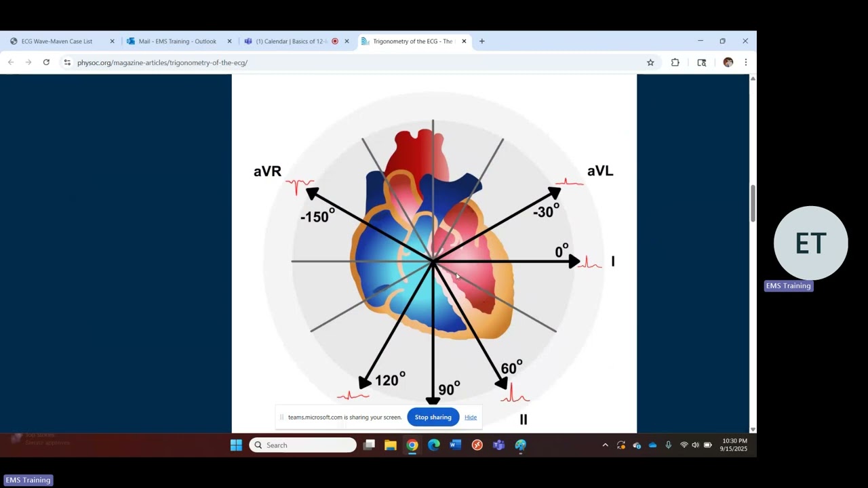Screen dimensions: 868x488
Task: Open the Chrome extensions menu
Action: click(675, 62)
